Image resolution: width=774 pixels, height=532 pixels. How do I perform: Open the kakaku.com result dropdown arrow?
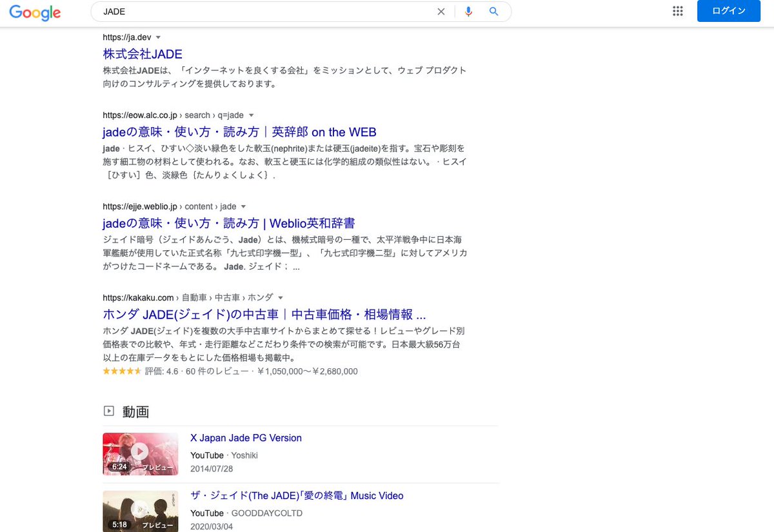click(x=280, y=297)
